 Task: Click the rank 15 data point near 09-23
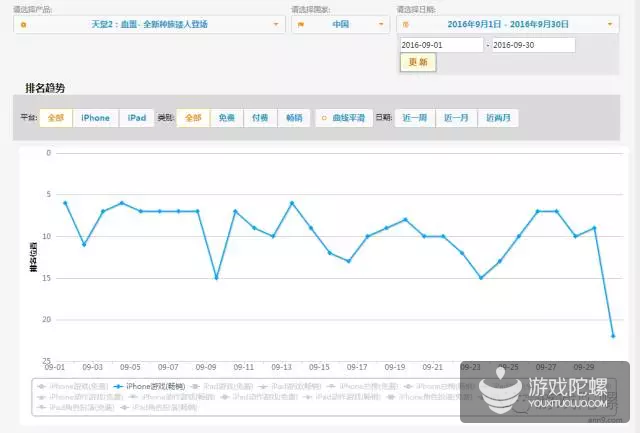481,278
